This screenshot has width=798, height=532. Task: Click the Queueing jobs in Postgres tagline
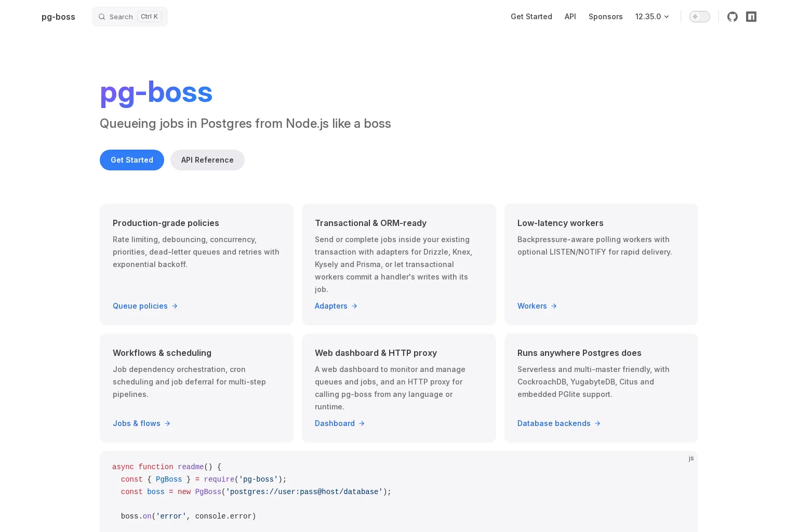(x=245, y=124)
